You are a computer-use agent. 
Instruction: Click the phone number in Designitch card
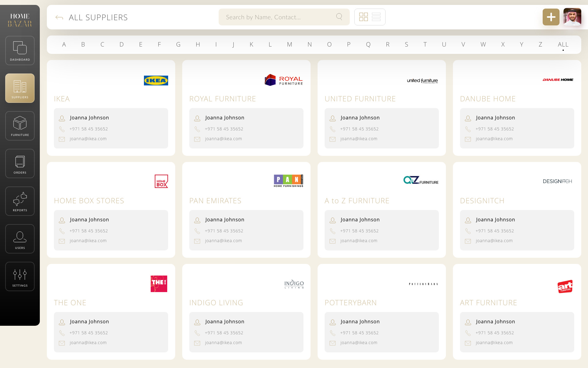pos(495,231)
